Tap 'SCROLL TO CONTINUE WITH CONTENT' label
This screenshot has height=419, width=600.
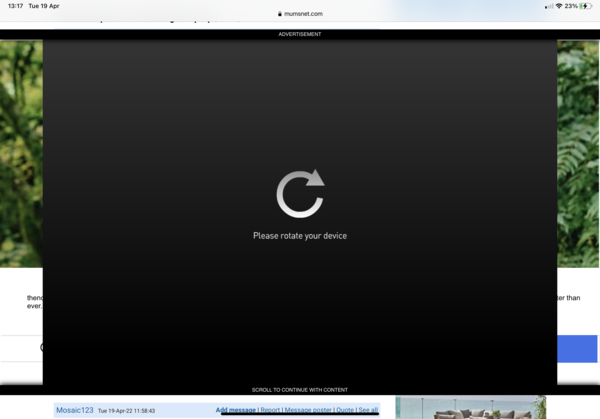click(x=300, y=390)
